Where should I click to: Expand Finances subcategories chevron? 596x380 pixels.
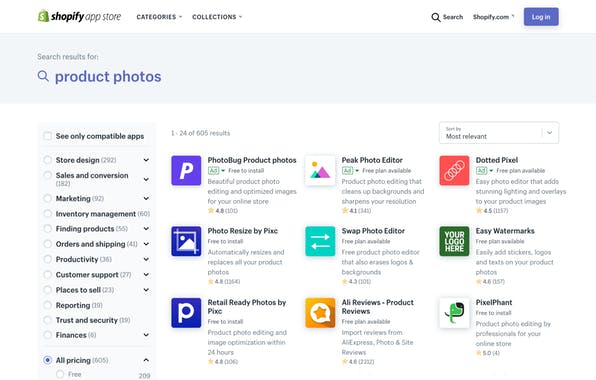tap(146, 335)
